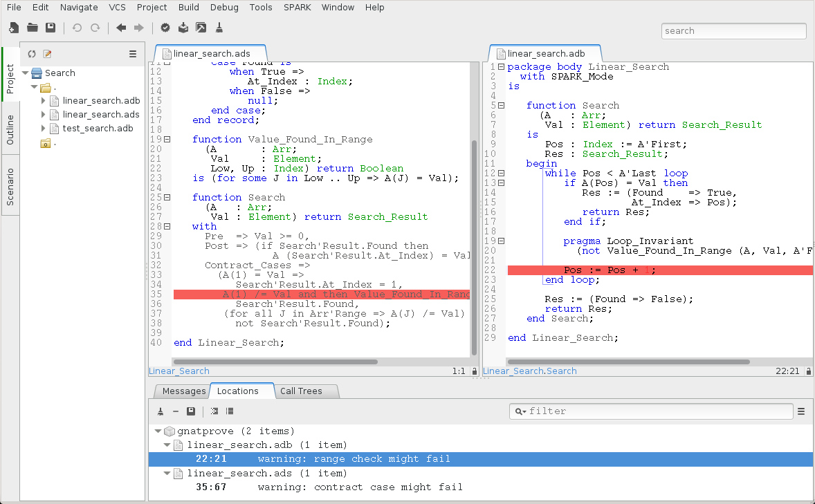This screenshot has width=815, height=504.
Task: Open Locations panel hamburger menu
Action: pyautogui.click(x=801, y=411)
